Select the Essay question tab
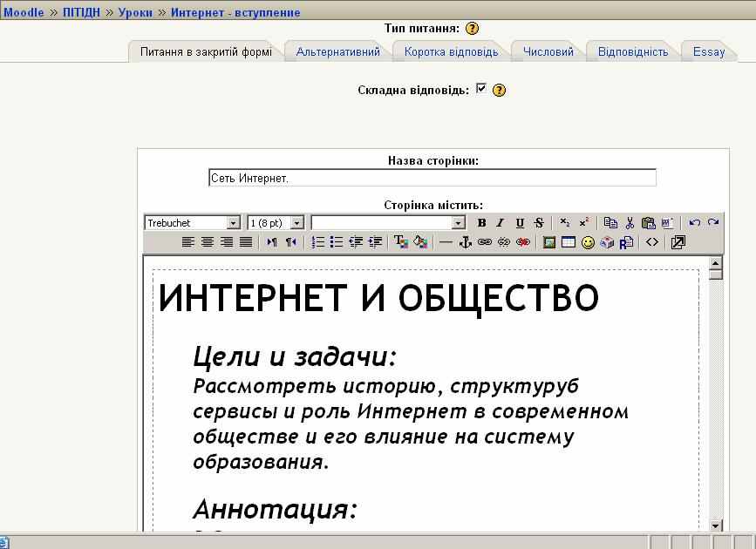The height and width of the screenshot is (549, 756). pyautogui.click(x=709, y=51)
